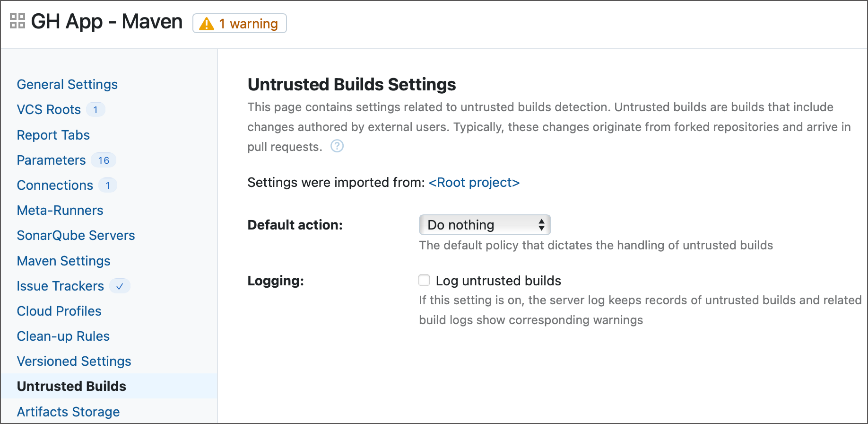The height and width of the screenshot is (424, 868).
Task: Click the Connections count badge
Action: 108,185
